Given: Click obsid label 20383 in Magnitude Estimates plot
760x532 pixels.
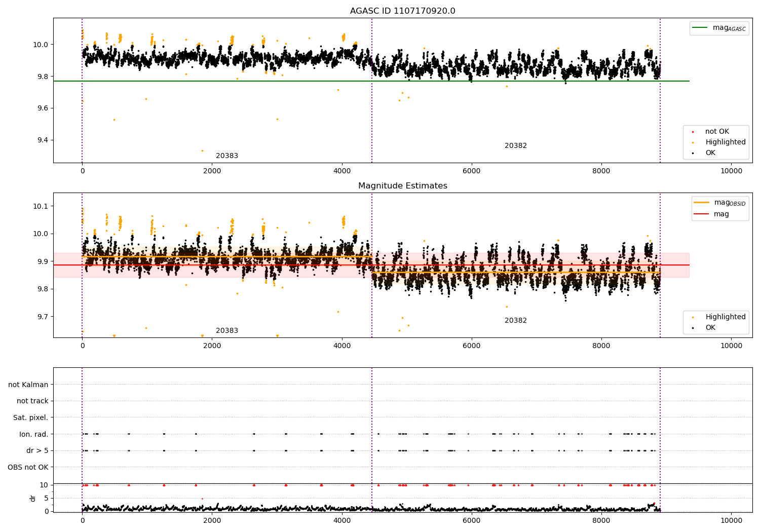Looking at the screenshot, I should click(227, 331).
